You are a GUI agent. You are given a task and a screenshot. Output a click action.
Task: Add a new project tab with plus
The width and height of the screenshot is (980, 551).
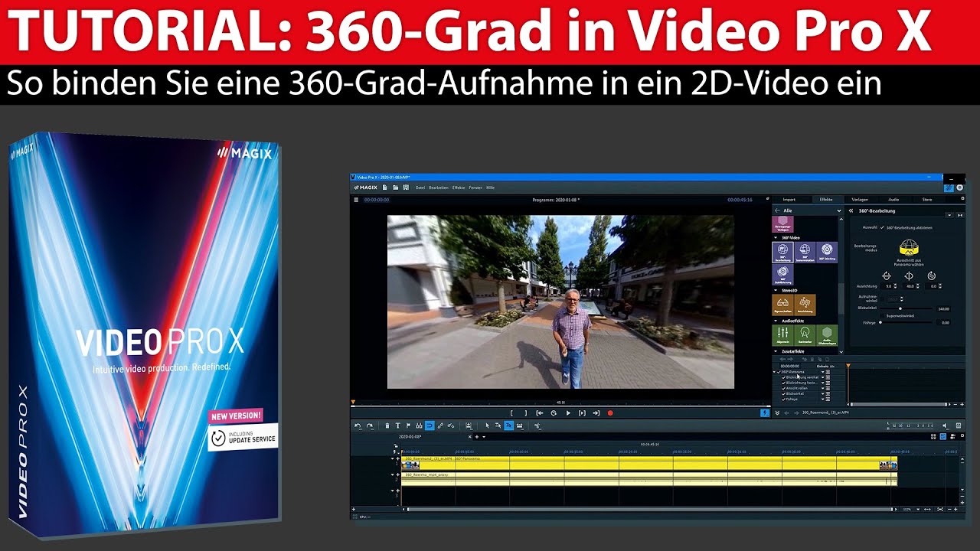tap(477, 437)
